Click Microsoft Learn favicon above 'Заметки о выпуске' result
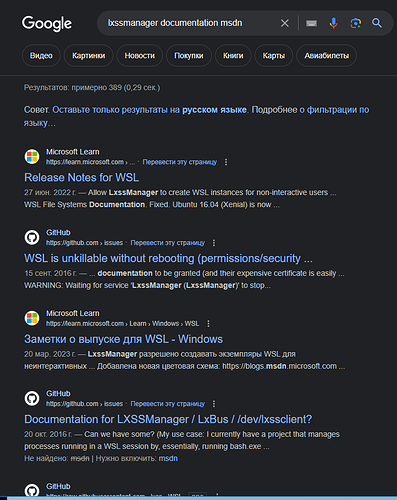Image resolution: width=397 pixels, height=500 pixels. coord(32,318)
